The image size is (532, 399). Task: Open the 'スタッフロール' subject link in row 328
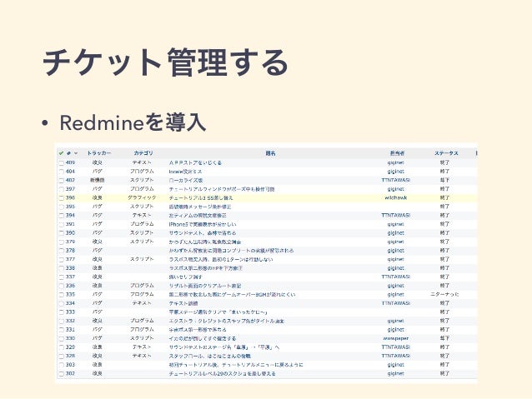pyautogui.click(x=210, y=357)
